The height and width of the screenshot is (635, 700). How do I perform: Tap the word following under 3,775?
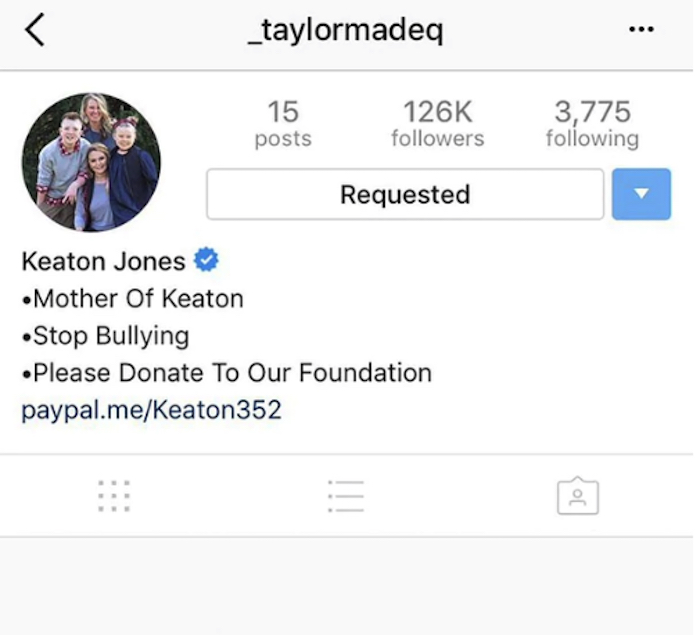(x=592, y=138)
